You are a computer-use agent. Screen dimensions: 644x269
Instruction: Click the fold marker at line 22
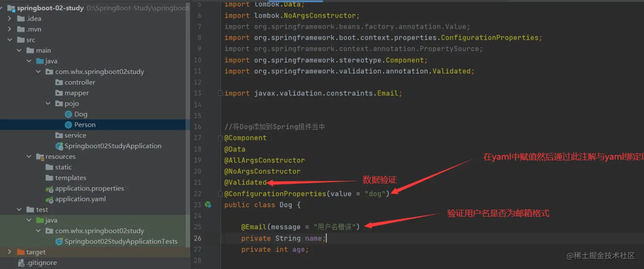(x=220, y=194)
